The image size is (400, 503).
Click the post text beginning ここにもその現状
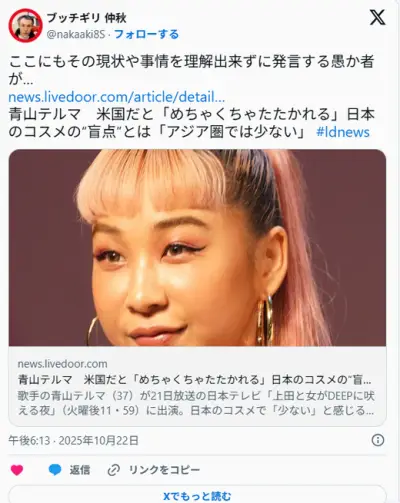coord(191,70)
